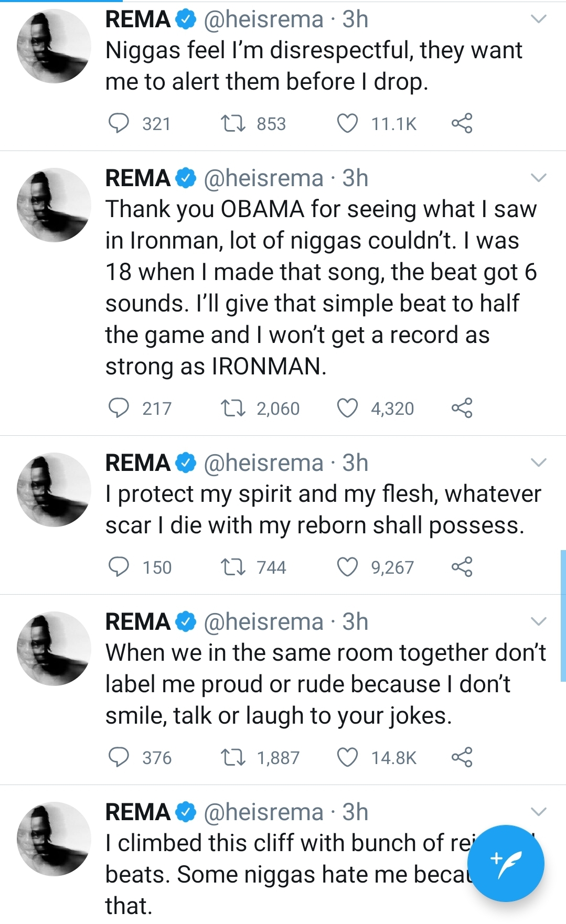Like the tweet with 11.1K likes
The height and width of the screenshot is (924, 566).
347,123
